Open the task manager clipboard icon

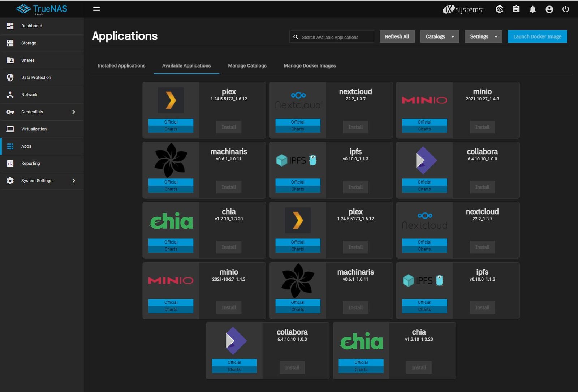[516, 9]
